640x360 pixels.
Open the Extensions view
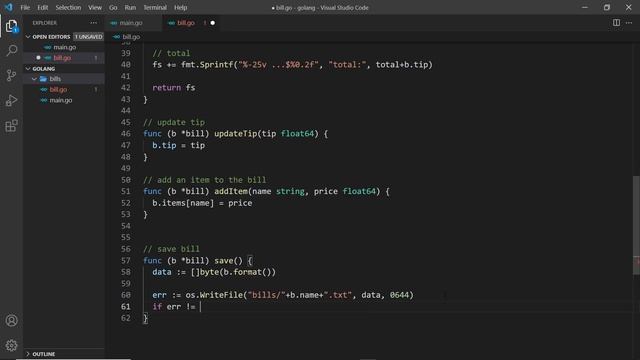[x=11, y=126]
